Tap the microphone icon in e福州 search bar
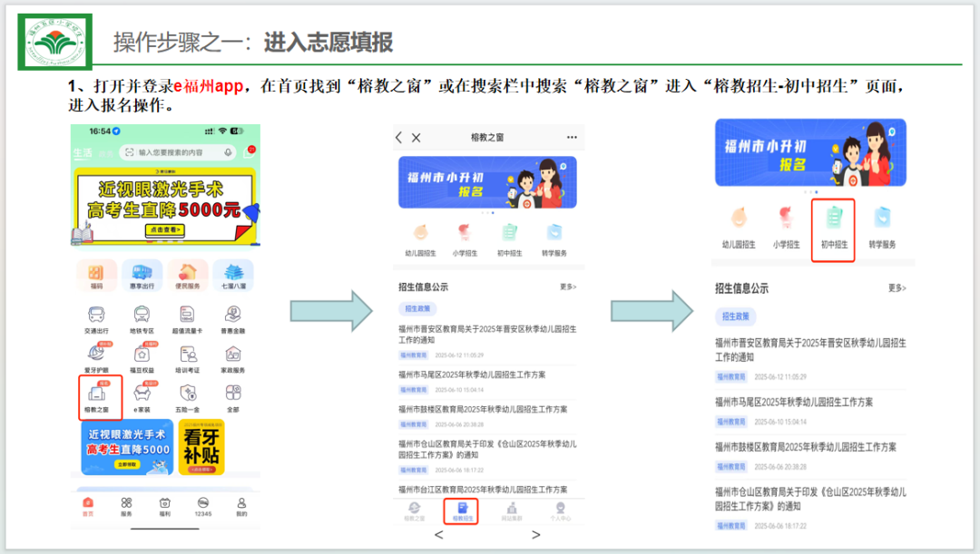 pyautogui.click(x=228, y=152)
